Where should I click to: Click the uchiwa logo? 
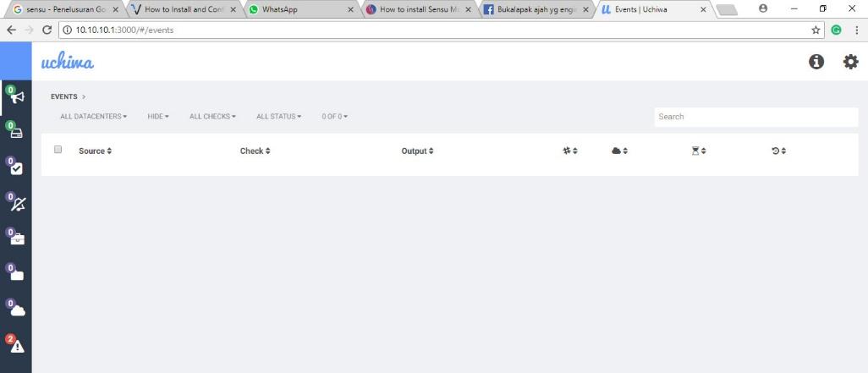pos(67,62)
